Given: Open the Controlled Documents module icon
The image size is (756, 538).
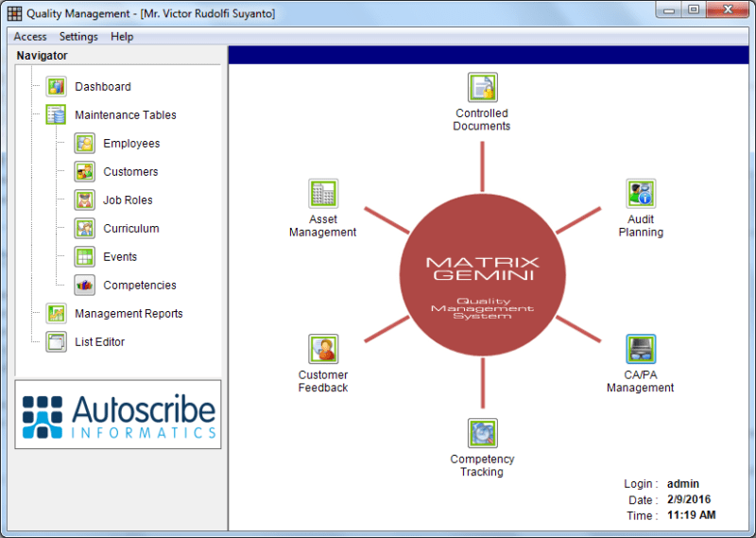Looking at the screenshot, I should pos(482,87).
